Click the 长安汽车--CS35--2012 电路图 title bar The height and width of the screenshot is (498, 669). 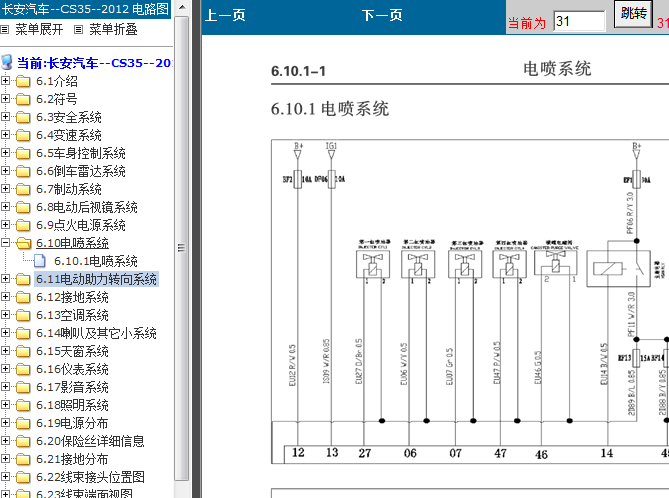point(85,9)
